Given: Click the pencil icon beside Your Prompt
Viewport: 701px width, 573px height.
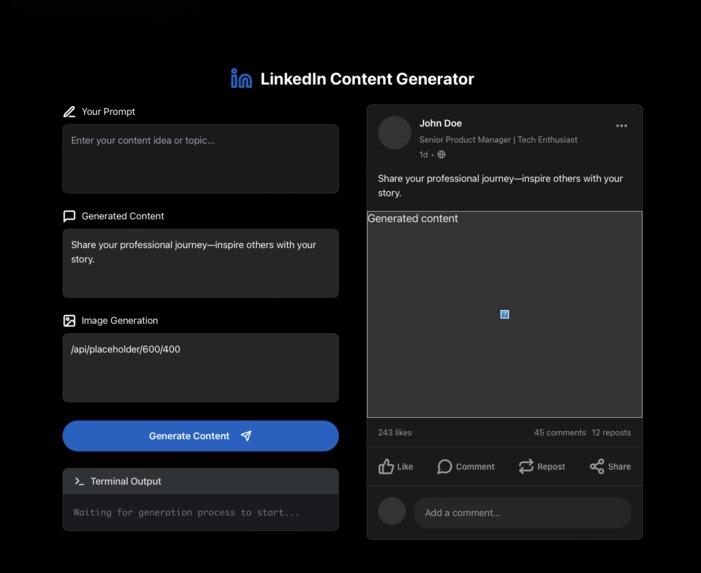Looking at the screenshot, I should [69, 112].
